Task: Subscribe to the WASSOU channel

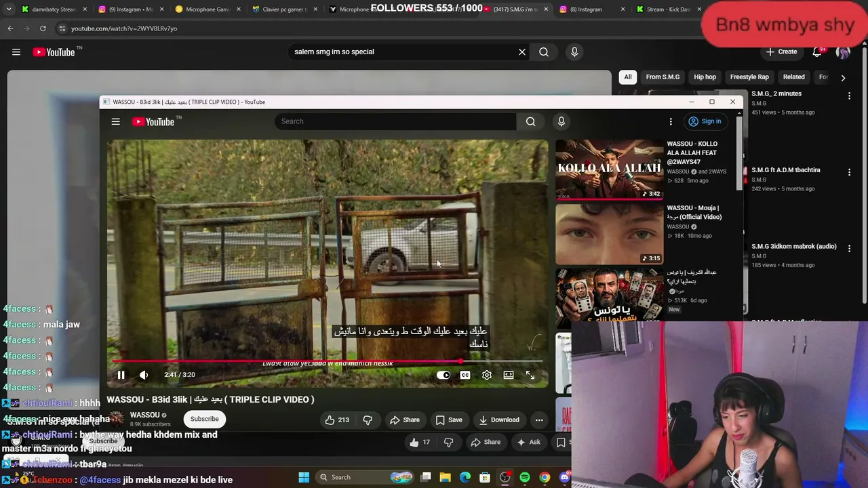Action: 204,419
